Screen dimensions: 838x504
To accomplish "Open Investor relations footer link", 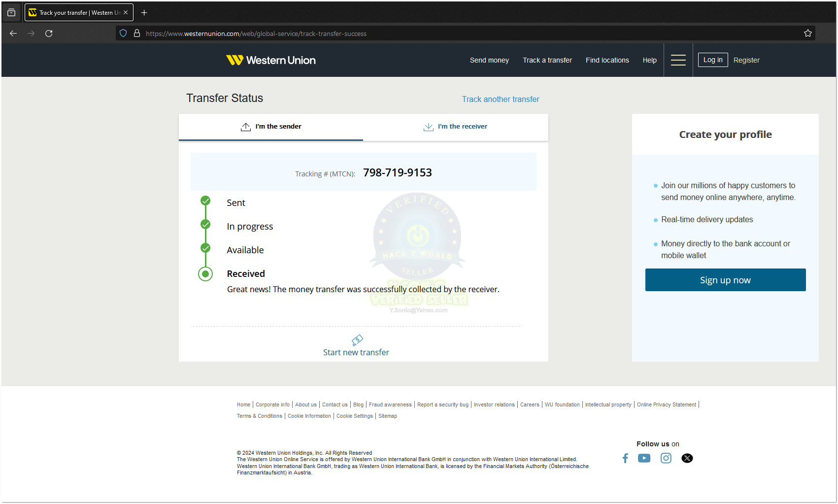I will [494, 404].
